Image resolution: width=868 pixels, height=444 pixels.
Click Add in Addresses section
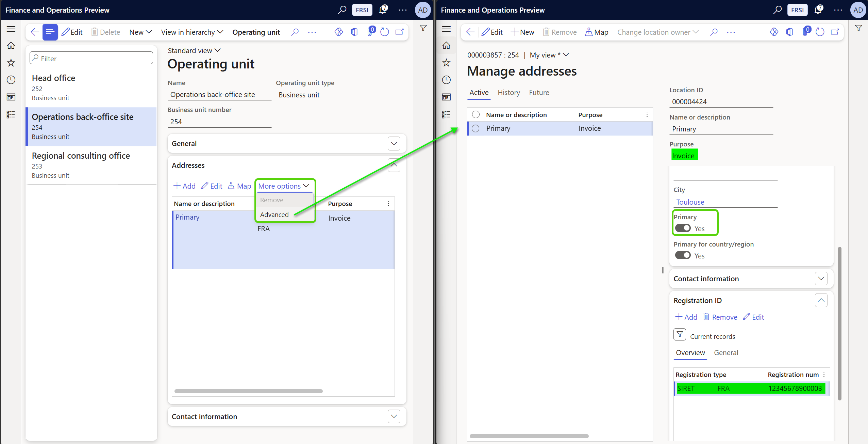(184, 186)
